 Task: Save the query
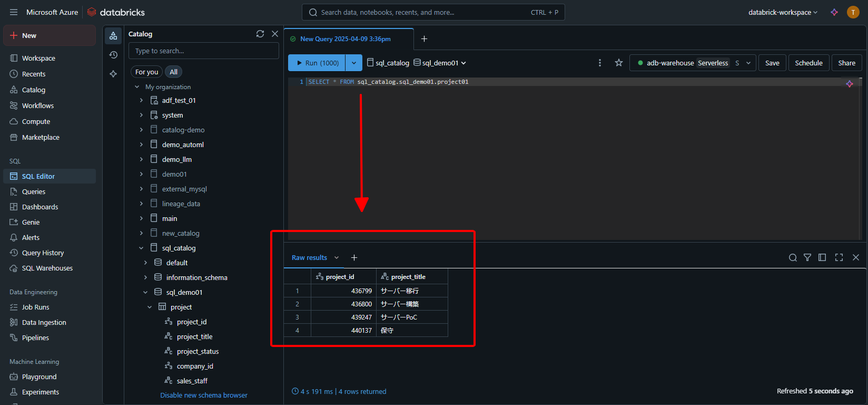click(772, 63)
